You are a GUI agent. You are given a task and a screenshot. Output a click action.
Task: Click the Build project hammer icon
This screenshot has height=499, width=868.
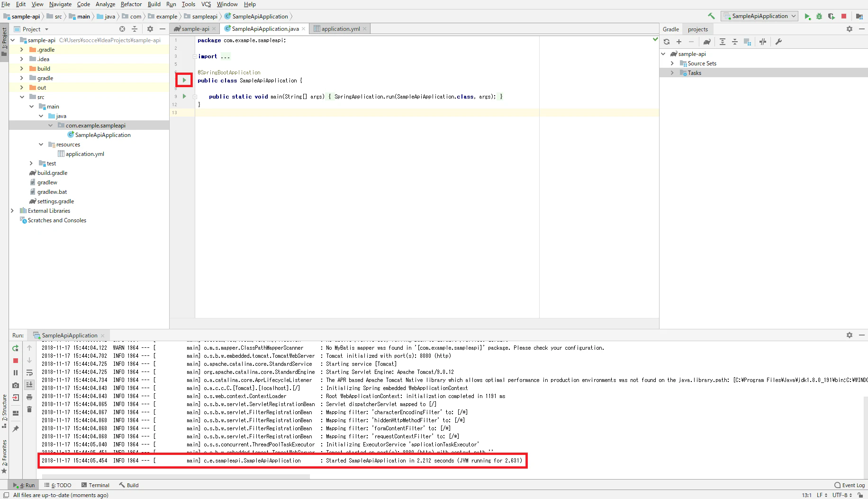click(x=711, y=16)
